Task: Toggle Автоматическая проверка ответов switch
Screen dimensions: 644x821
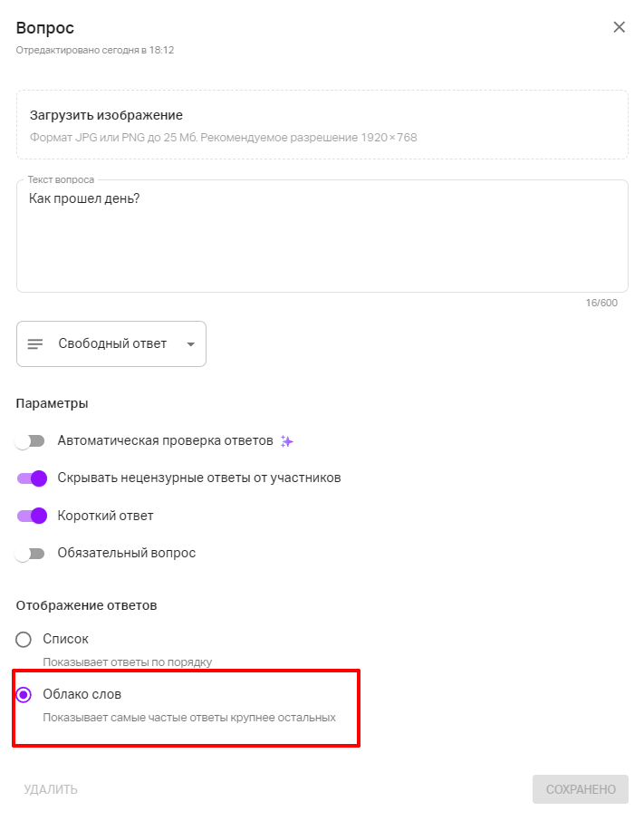Action: pos(31,441)
